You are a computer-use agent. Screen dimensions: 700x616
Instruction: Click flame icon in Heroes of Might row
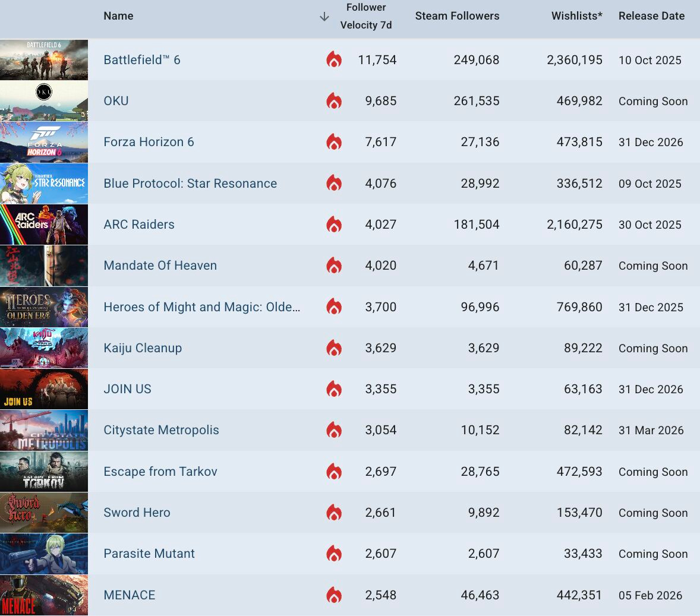click(x=334, y=307)
